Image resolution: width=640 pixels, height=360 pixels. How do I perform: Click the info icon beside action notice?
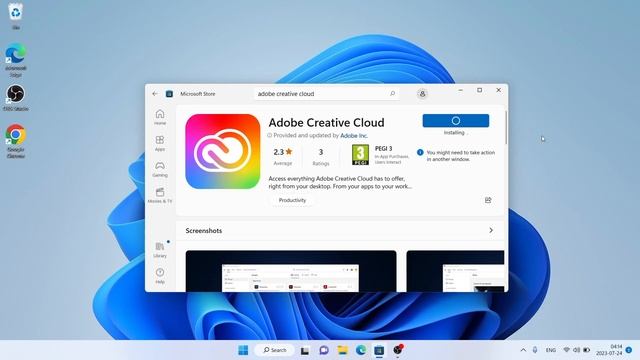point(420,152)
